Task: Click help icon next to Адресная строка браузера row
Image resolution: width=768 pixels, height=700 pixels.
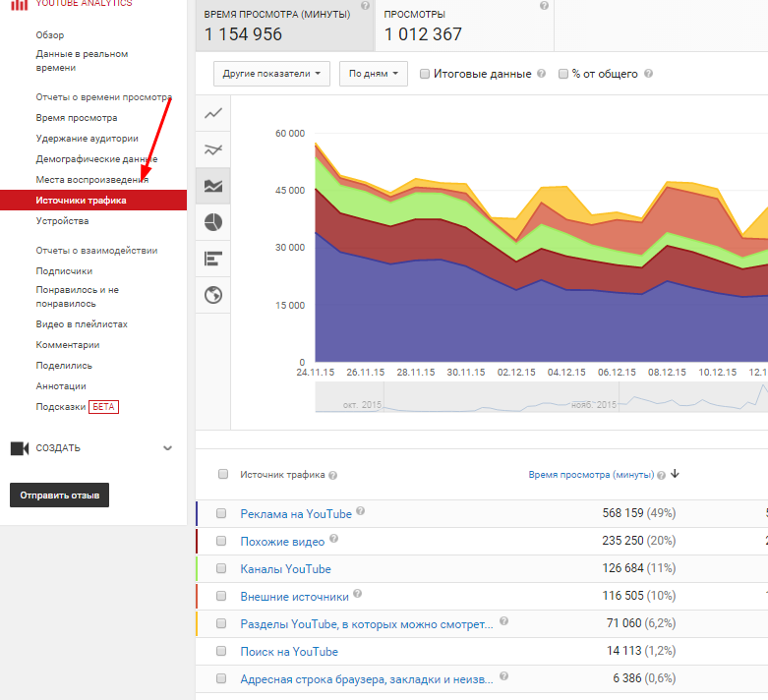Action: (x=504, y=676)
